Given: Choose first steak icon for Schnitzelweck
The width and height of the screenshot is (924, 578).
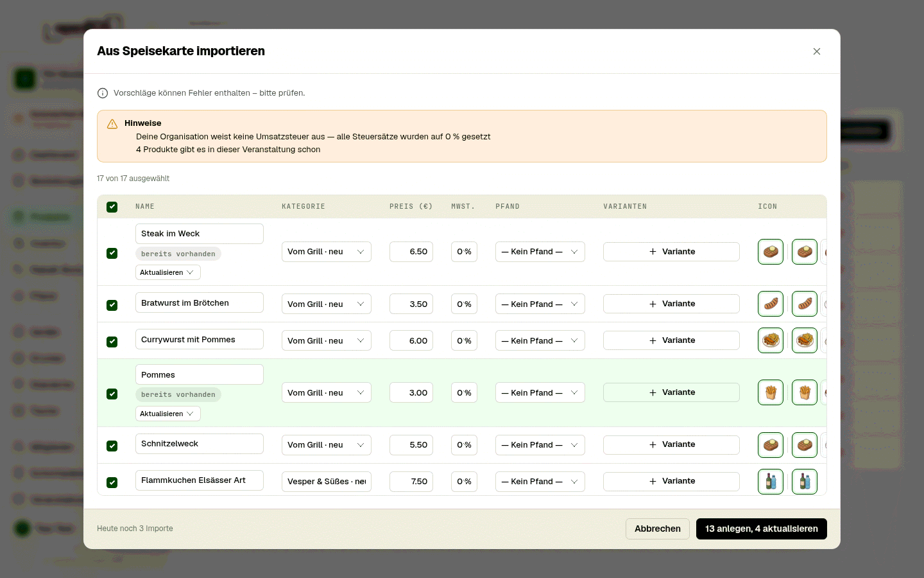Looking at the screenshot, I should coord(771,445).
